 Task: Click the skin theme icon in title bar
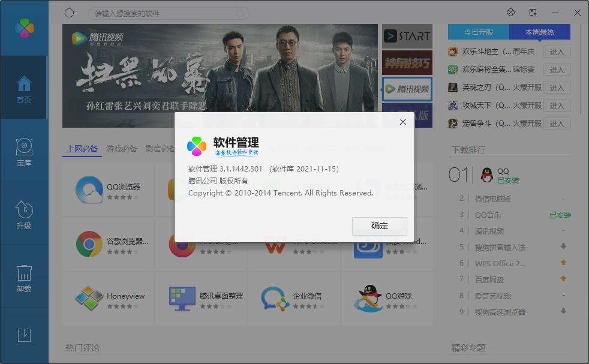(x=510, y=13)
